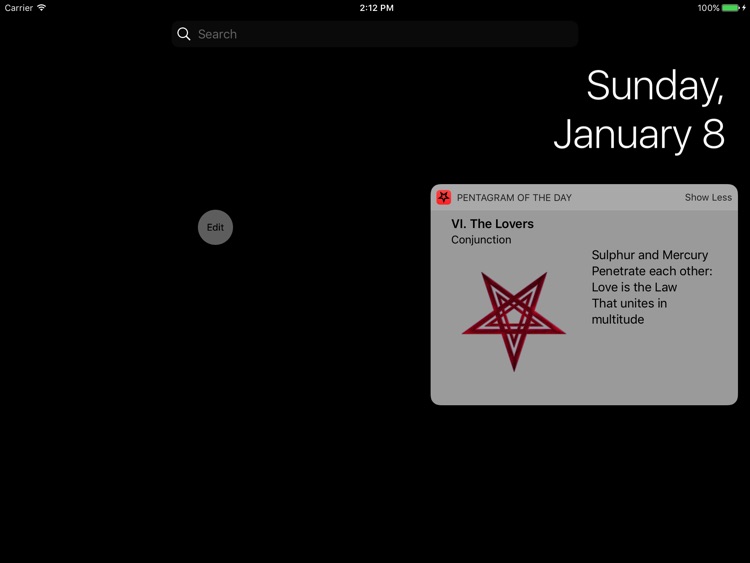The height and width of the screenshot is (563, 750).
Task: Click 'Love is the Law' verse line
Action: (634, 287)
